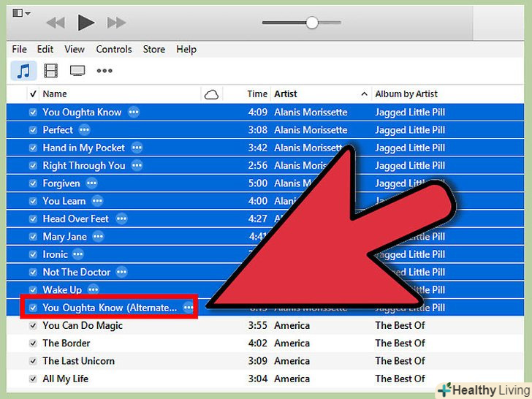Sort by Album by Artist header
The image size is (532, 399).
tap(406, 94)
